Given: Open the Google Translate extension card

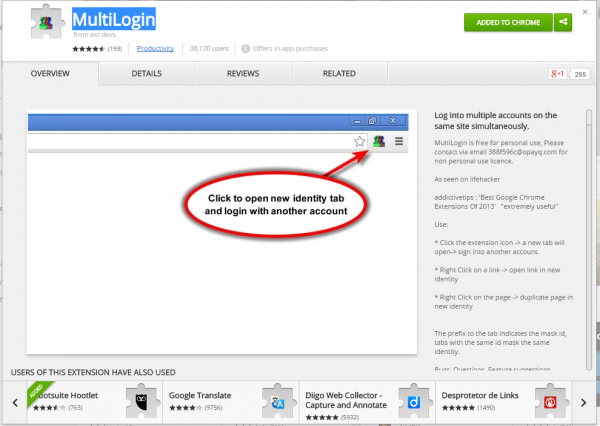Looking at the screenshot, I should pos(231,402).
